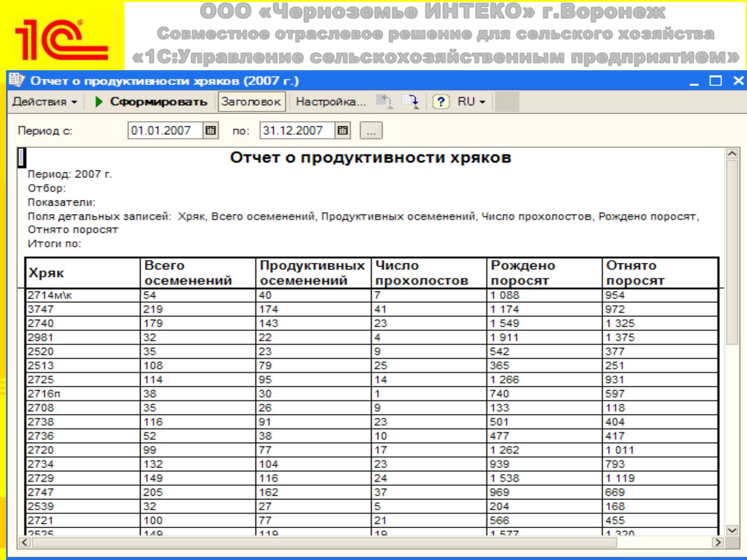Click the Сформировать button to generate report

pos(151,102)
